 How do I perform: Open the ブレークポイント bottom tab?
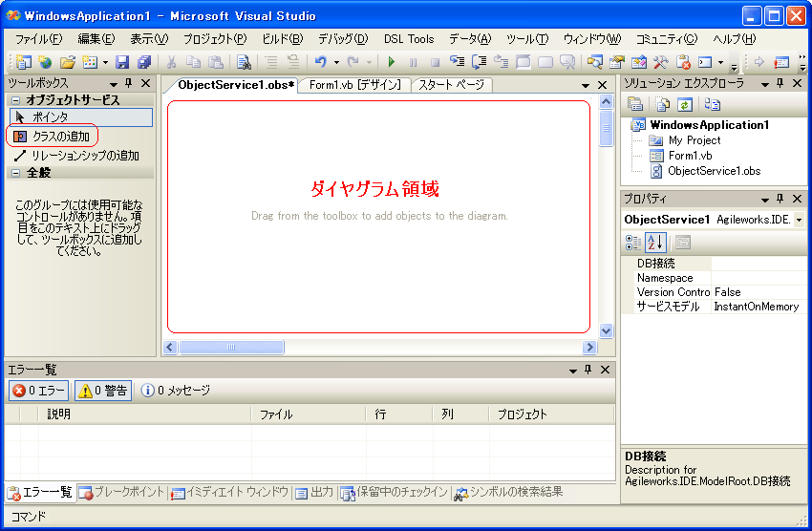(122, 492)
